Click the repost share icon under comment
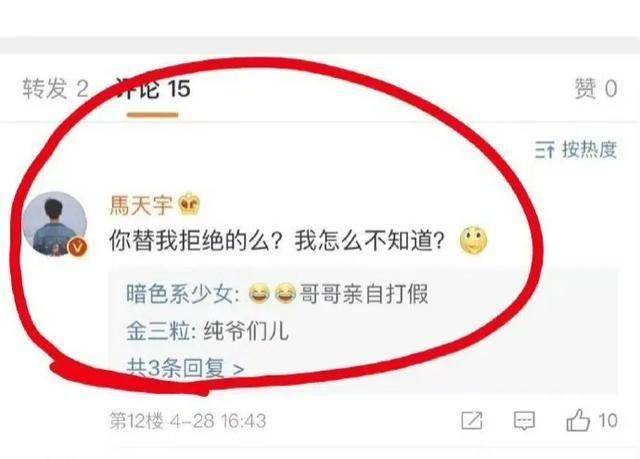The height and width of the screenshot is (459, 640). click(x=471, y=420)
